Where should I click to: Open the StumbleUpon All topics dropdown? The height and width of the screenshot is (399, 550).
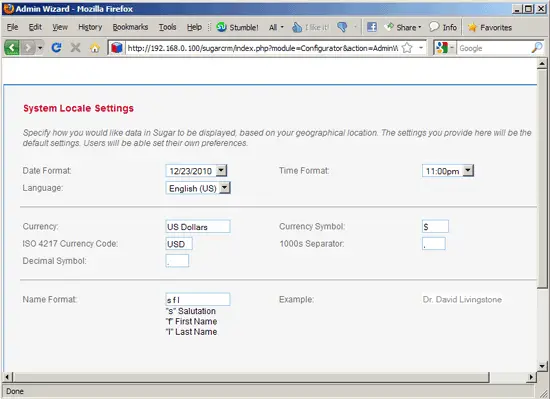(276, 27)
